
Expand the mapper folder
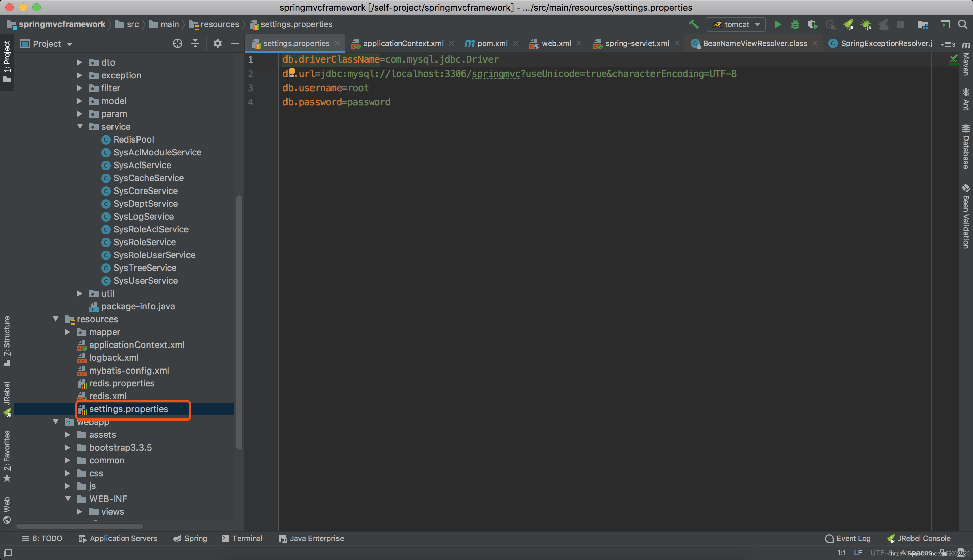click(x=68, y=332)
